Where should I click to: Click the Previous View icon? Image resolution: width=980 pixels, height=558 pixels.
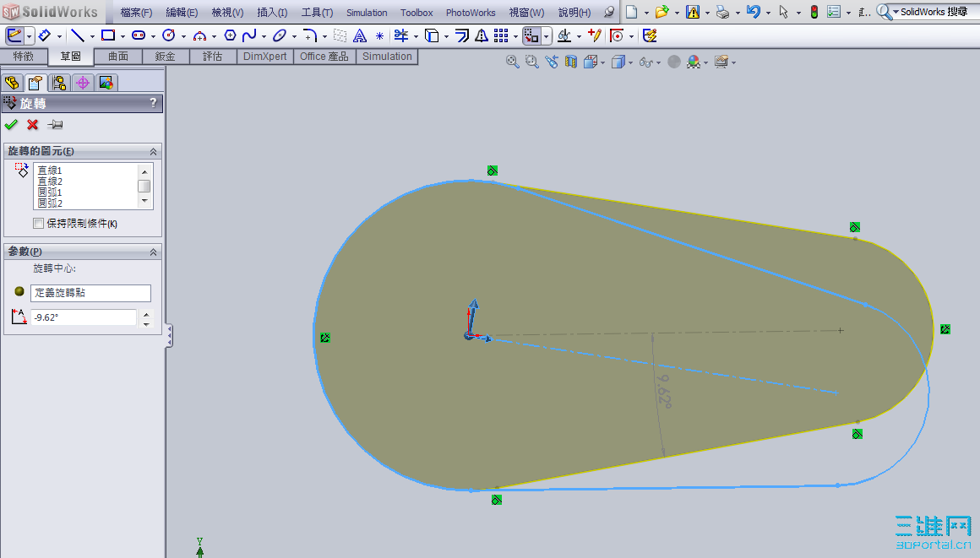[x=551, y=62]
